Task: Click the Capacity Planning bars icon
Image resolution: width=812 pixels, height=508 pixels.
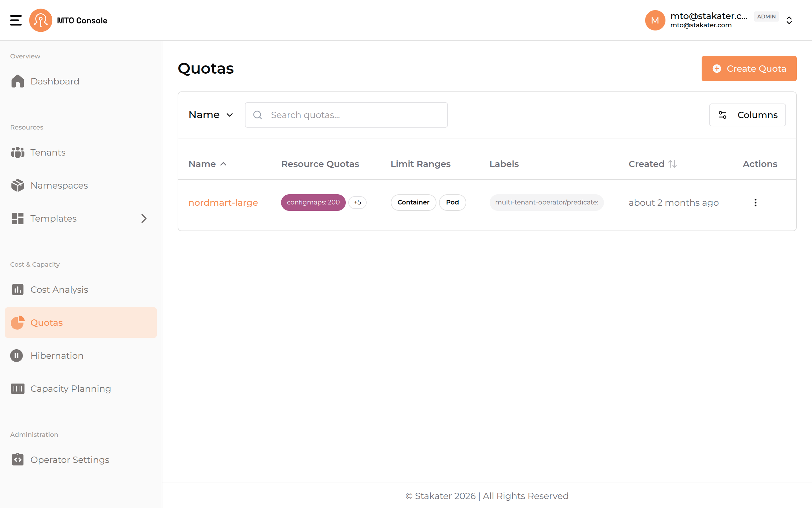Action: click(x=17, y=388)
